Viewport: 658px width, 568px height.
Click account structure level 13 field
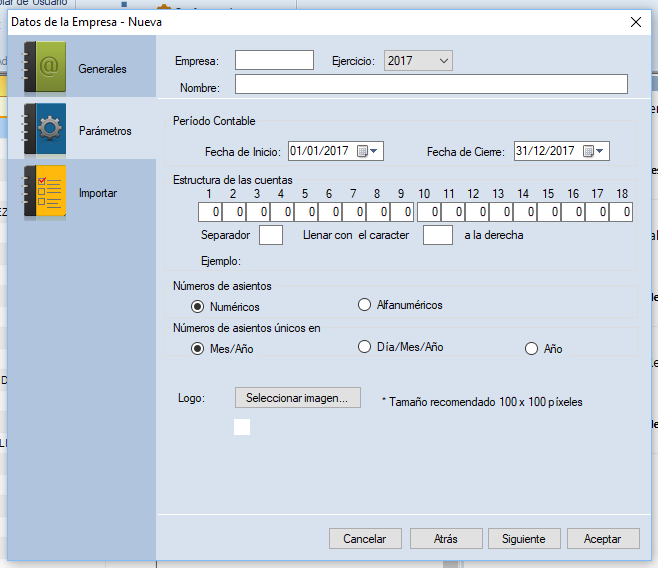click(501, 212)
